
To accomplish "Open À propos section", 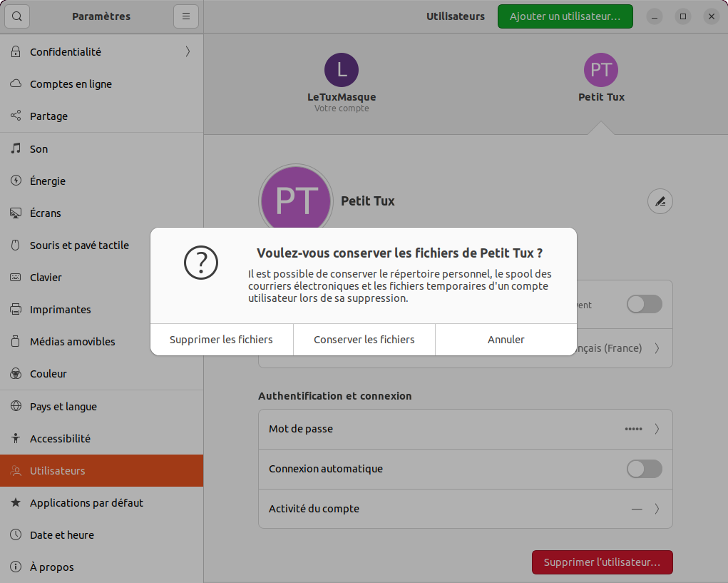I will (102, 567).
